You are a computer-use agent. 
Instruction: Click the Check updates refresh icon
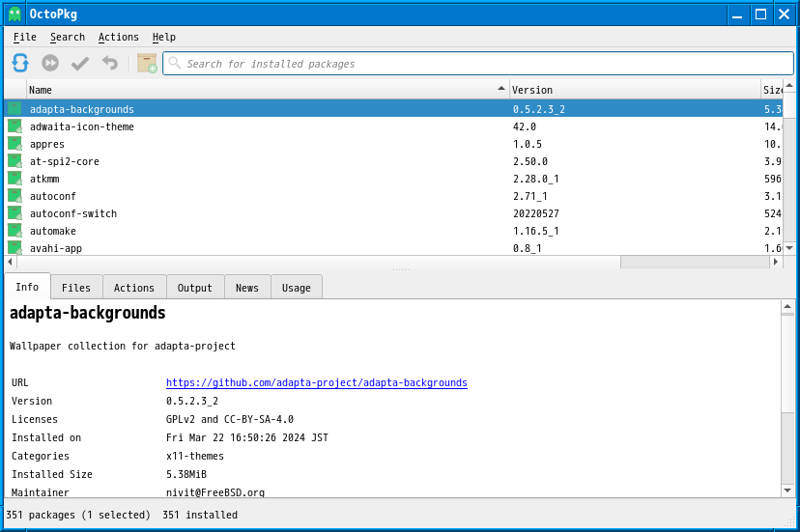pyautogui.click(x=20, y=64)
